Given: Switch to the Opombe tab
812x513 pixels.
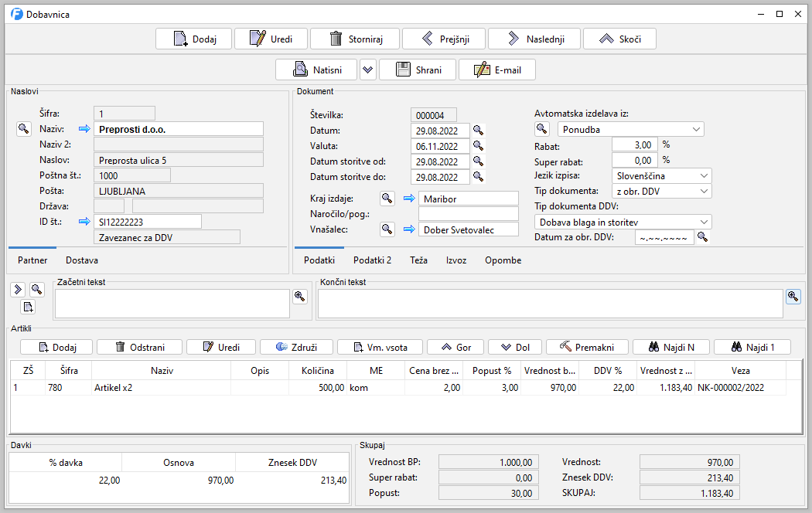Looking at the screenshot, I should (503, 260).
